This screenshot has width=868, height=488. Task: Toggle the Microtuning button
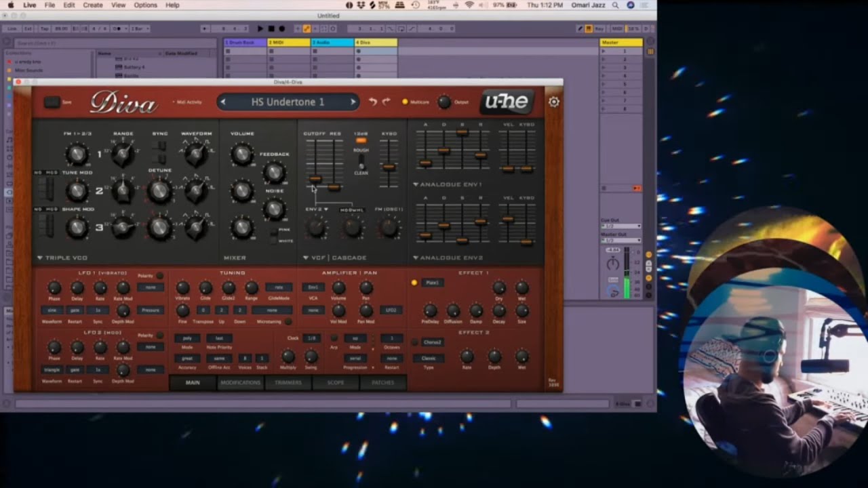[x=288, y=321]
